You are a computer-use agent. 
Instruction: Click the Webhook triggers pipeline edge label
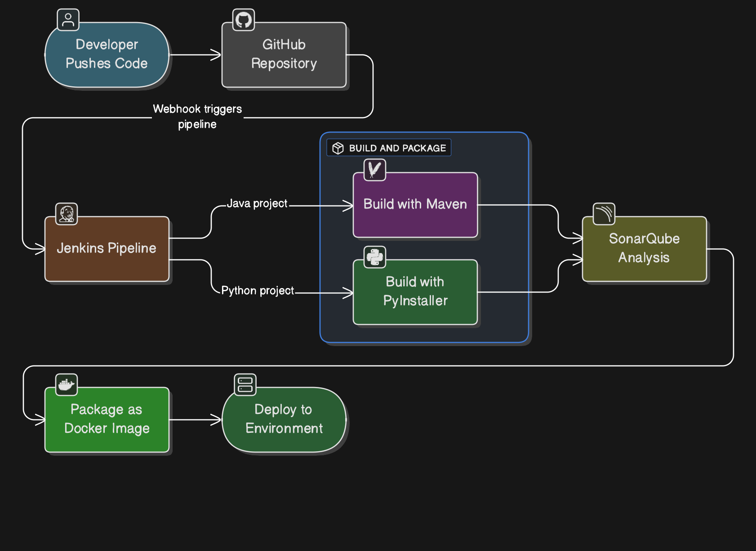tap(197, 116)
